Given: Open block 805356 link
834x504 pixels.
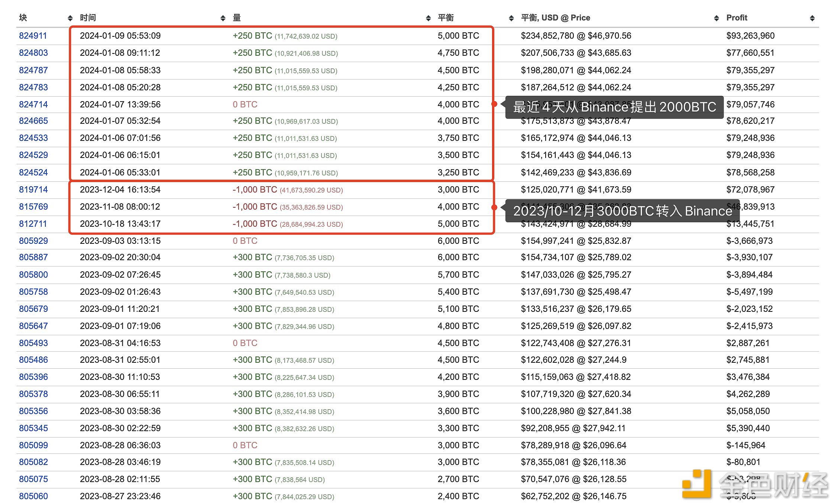Looking at the screenshot, I should [33, 411].
